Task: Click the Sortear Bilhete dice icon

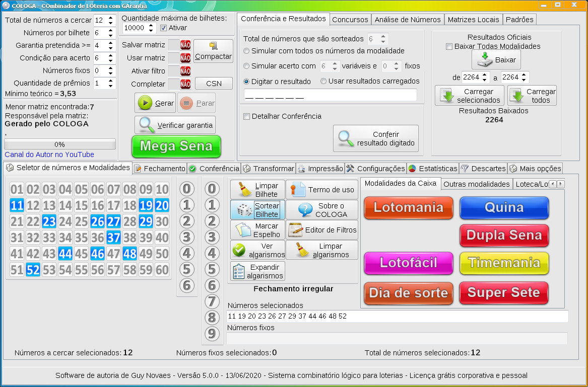Action: [244, 210]
